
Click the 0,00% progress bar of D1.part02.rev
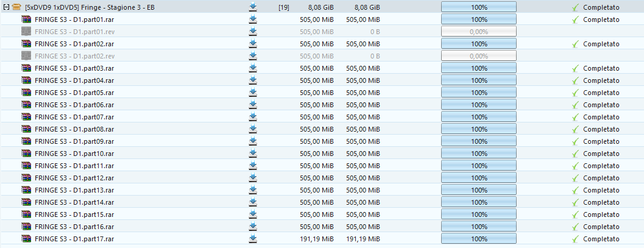click(479, 56)
